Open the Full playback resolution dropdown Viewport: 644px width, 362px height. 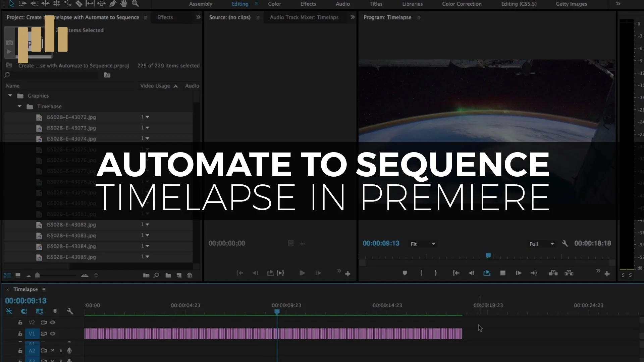[x=541, y=244]
